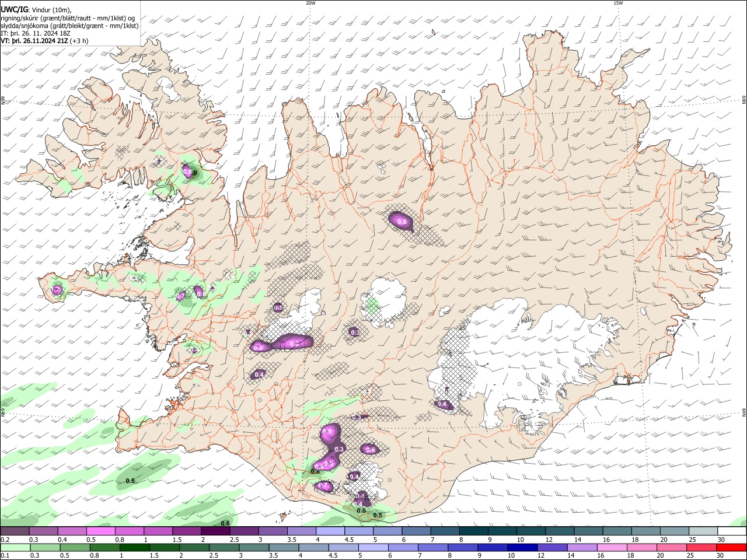Click the slydda/snjókoma legend line

[x=69, y=26]
